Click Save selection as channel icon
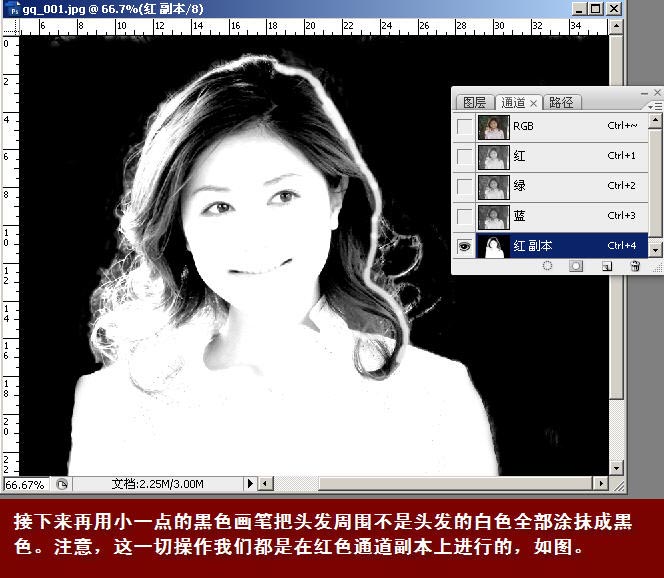Image resolution: width=664 pixels, height=578 pixels. (x=576, y=266)
